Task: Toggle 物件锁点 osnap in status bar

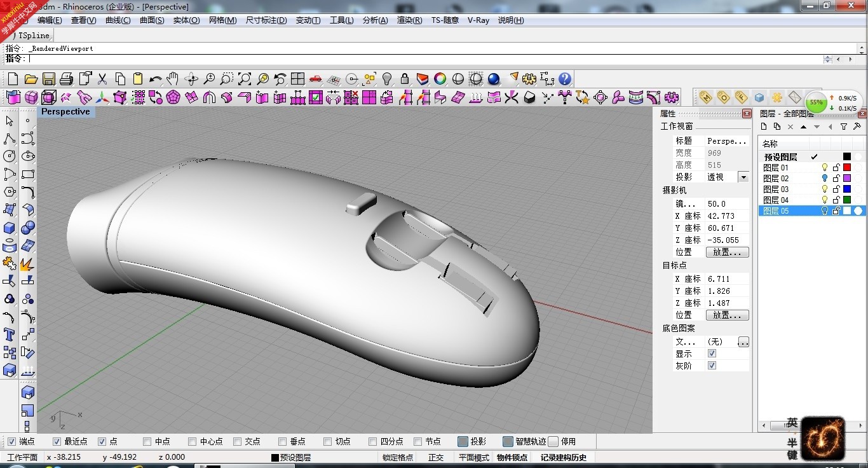Action: (512, 457)
